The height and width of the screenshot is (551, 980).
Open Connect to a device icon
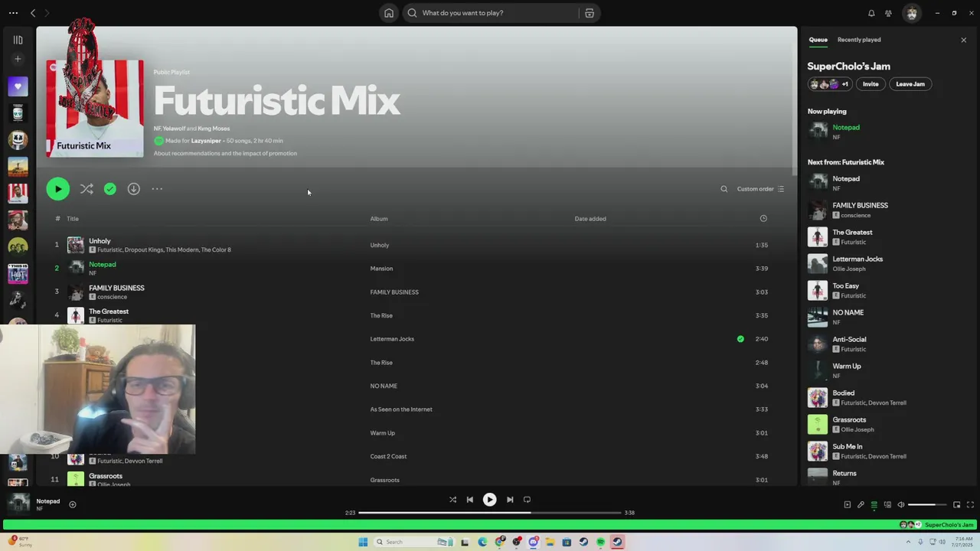[888, 505]
